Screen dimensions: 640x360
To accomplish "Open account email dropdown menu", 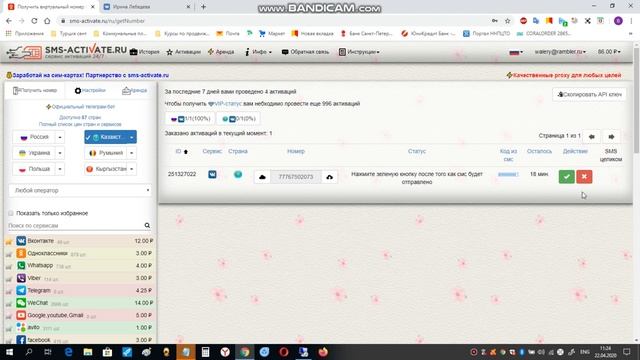I will coord(560,52).
